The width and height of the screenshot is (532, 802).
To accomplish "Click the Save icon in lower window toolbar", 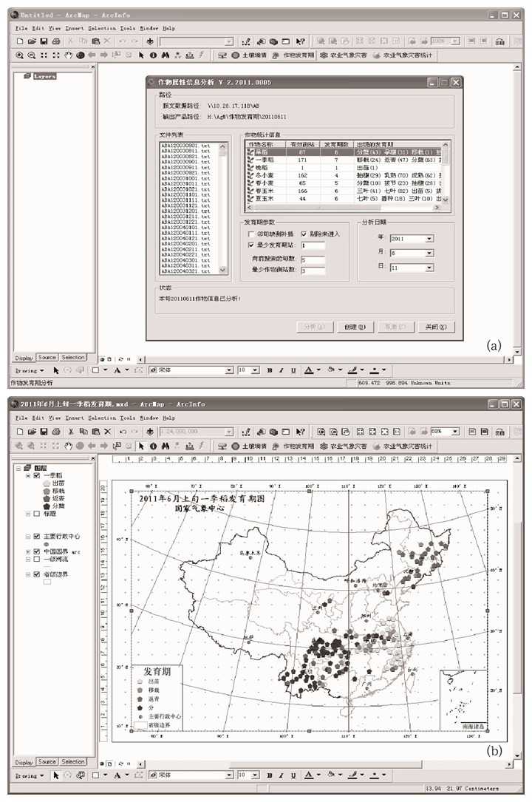I will [44, 431].
